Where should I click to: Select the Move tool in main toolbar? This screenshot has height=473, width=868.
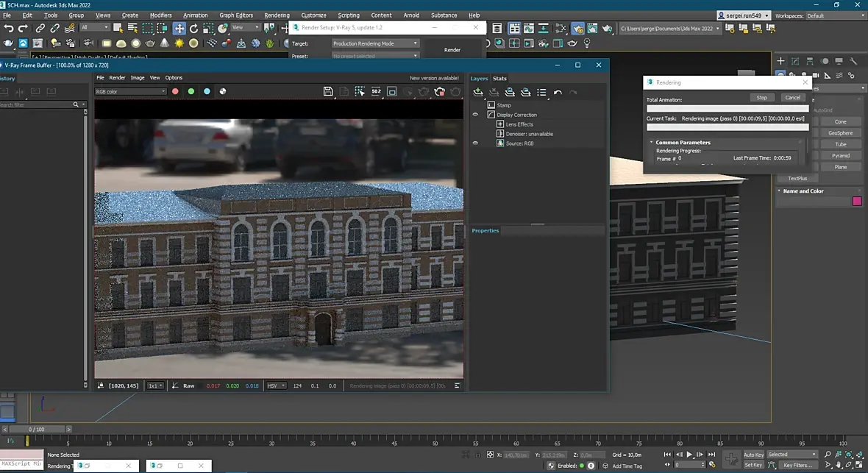(179, 28)
